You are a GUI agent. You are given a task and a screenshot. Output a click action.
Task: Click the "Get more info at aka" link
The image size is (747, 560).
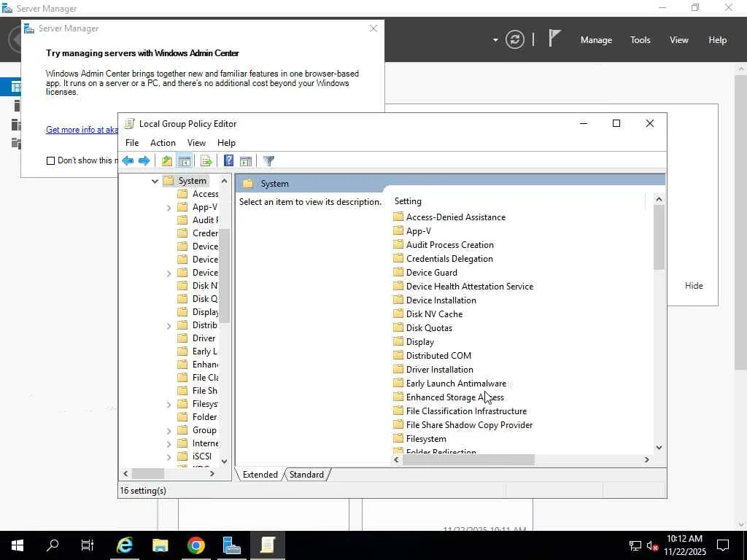(x=82, y=130)
